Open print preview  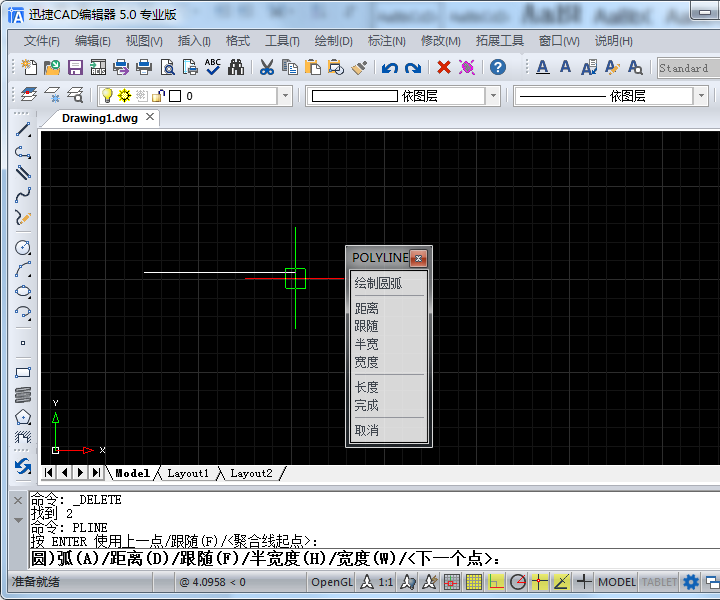click(167, 67)
